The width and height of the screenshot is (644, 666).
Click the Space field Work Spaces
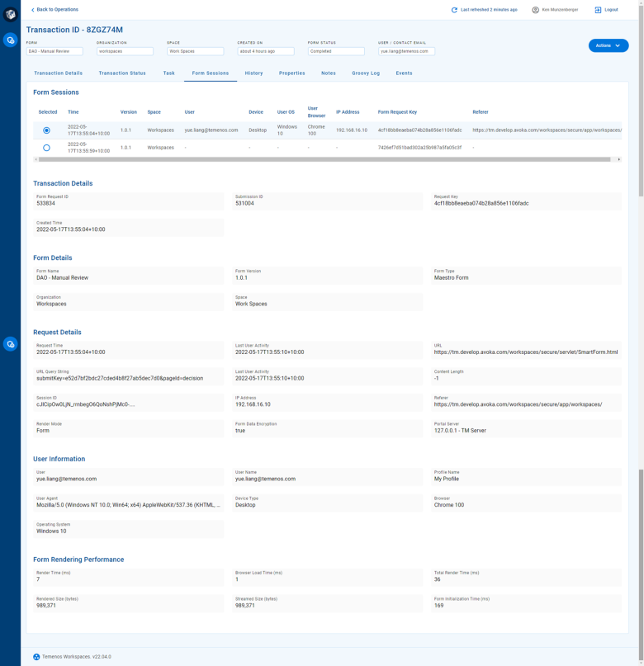click(196, 51)
